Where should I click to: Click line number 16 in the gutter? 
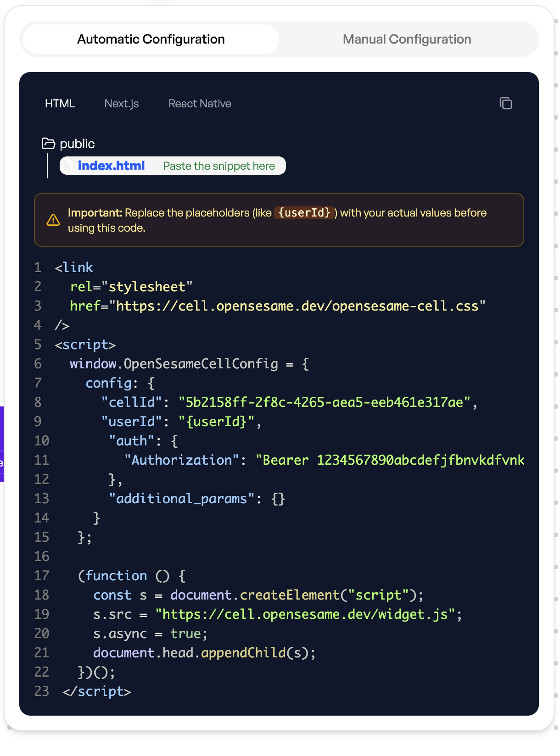pos(42,556)
